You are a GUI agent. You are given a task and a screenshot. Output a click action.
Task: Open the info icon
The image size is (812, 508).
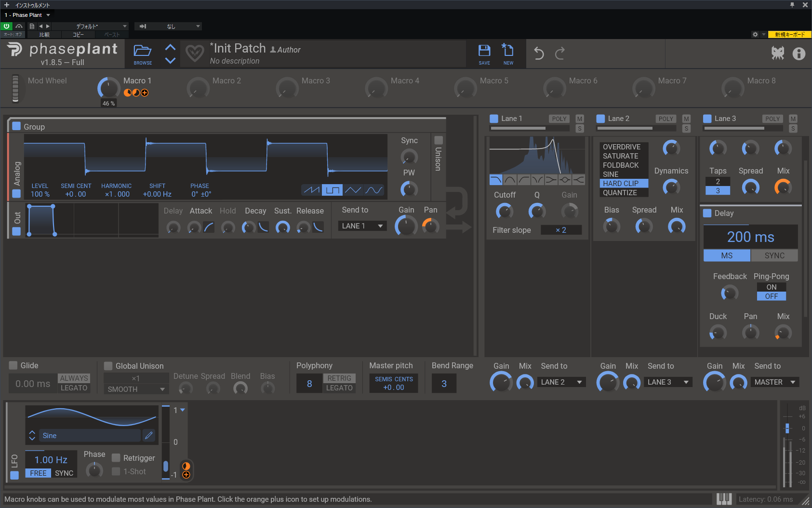point(799,53)
